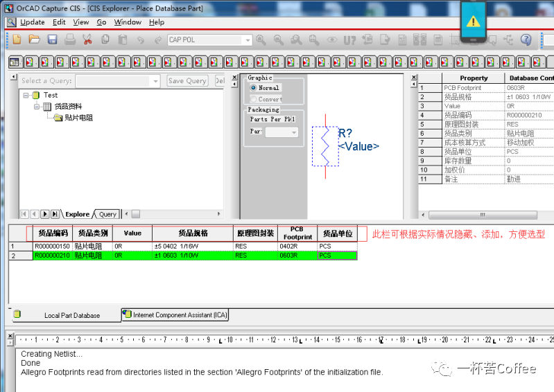Click the eye-shaped toolbar icon

331,40
